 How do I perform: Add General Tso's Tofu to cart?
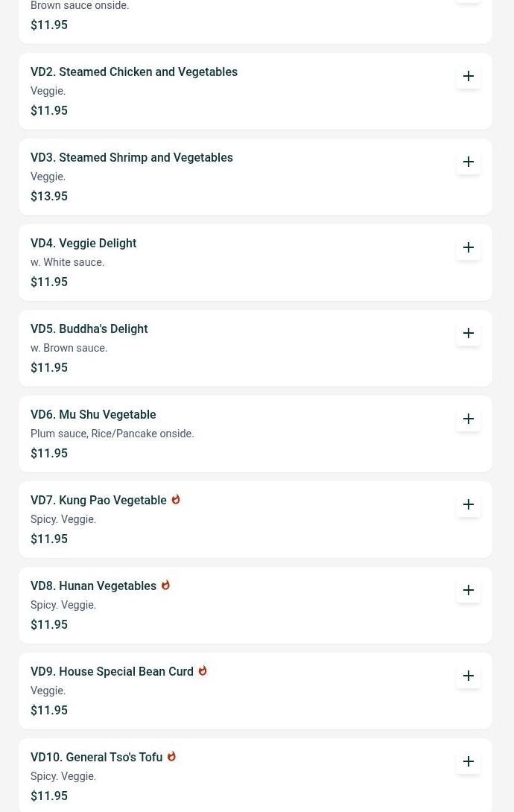click(469, 761)
